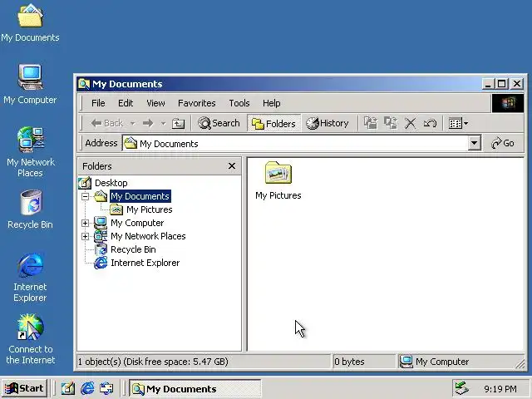Open the Edit menu
The height and width of the screenshot is (399, 532).
click(126, 103)
